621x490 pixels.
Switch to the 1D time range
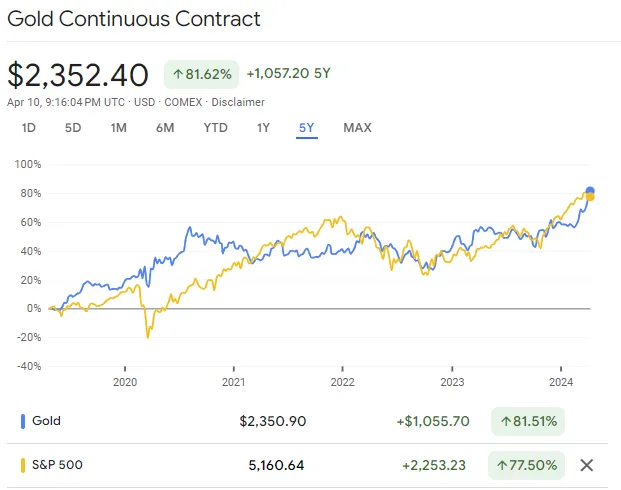pyautogui.click(x=29, y=128)
